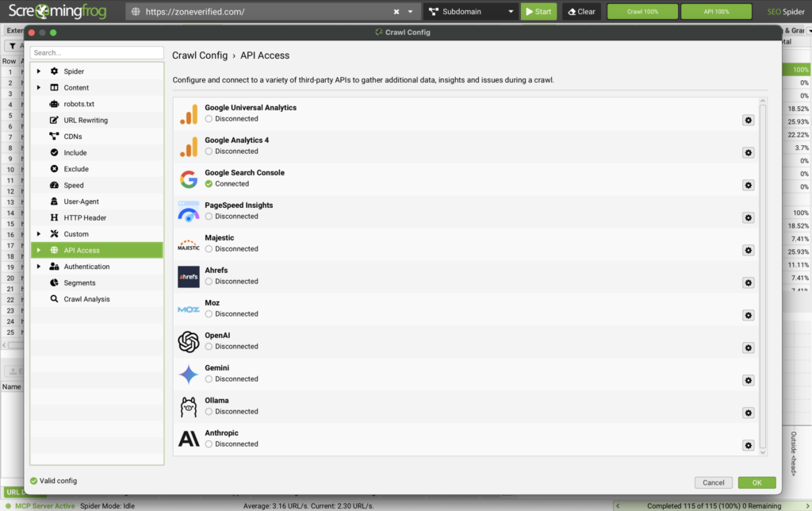Select HTTP Header in sidebar
The width and height of the screenshot is (812, 511).
[x=96, y=217]
